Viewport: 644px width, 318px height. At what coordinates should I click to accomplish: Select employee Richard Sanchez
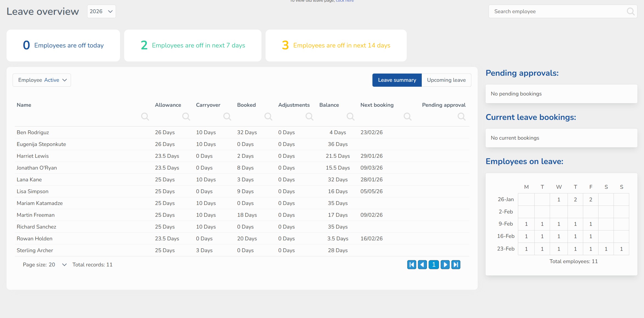[36, 227]
